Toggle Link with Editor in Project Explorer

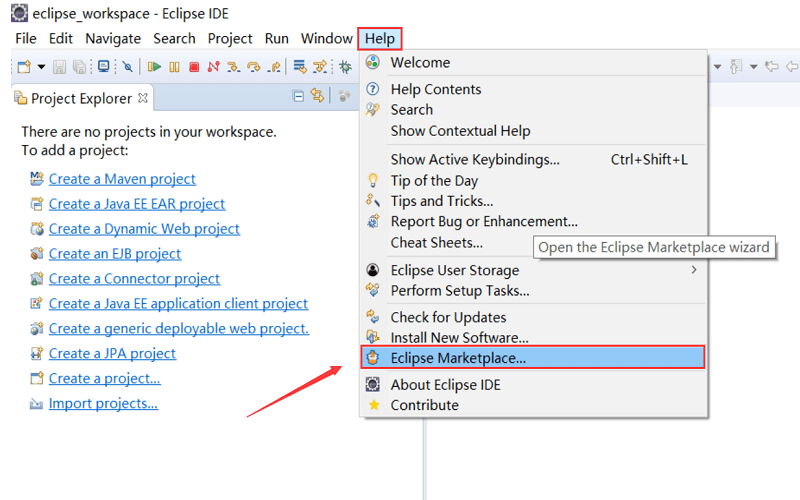tap(317, 95)
